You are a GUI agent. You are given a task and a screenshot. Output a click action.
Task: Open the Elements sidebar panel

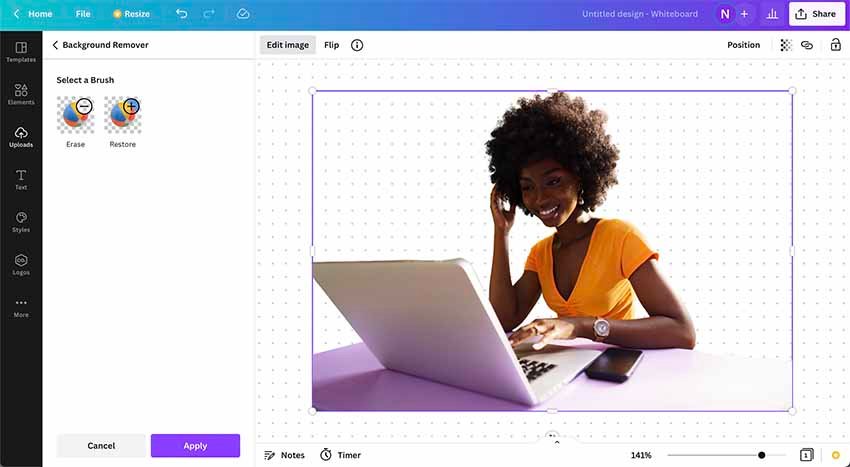(x=21, y=94)
